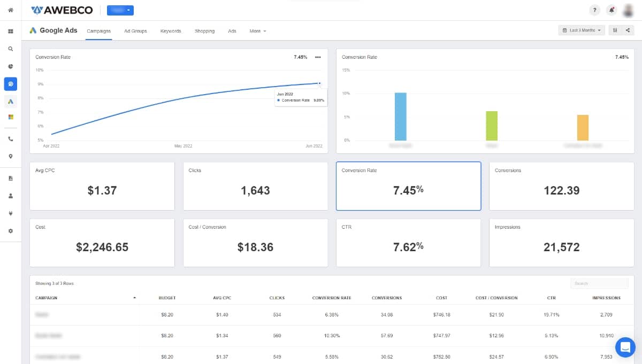Click the orange bar in bar chart
The image size is (642, 364).
click(583, 128)
